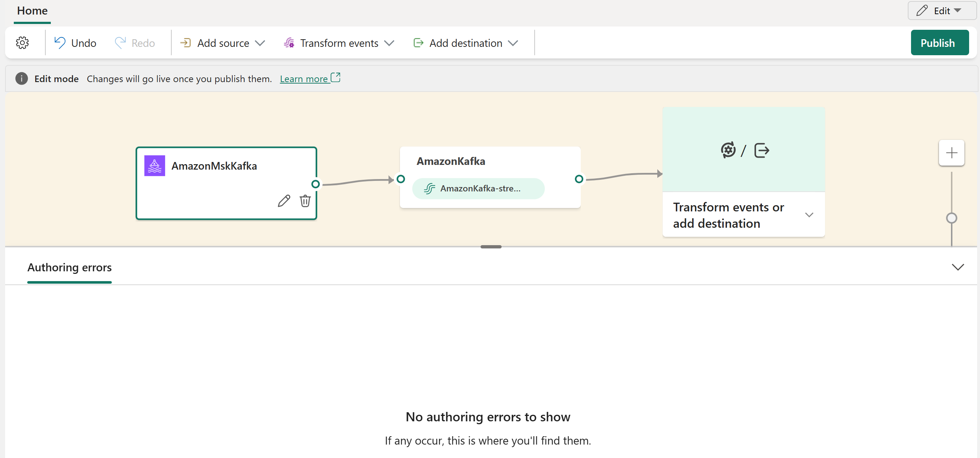Click the AmazonMskKafka source node icon
This screenshot has width=980, height=458.
155,166
